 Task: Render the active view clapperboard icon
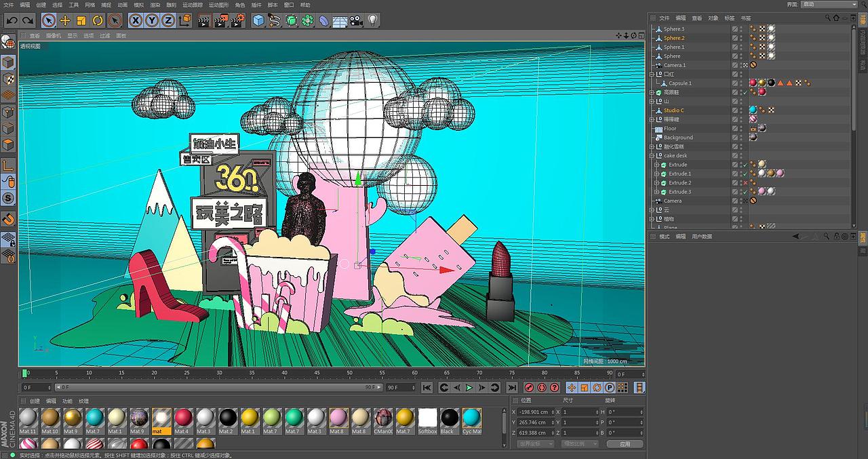(204, 20)
